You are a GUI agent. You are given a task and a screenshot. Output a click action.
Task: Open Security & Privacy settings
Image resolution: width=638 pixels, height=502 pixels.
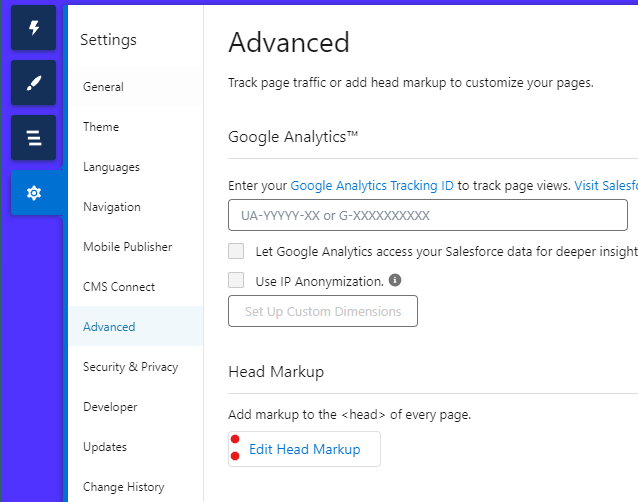pyautogui.click(x=130, y=367)
